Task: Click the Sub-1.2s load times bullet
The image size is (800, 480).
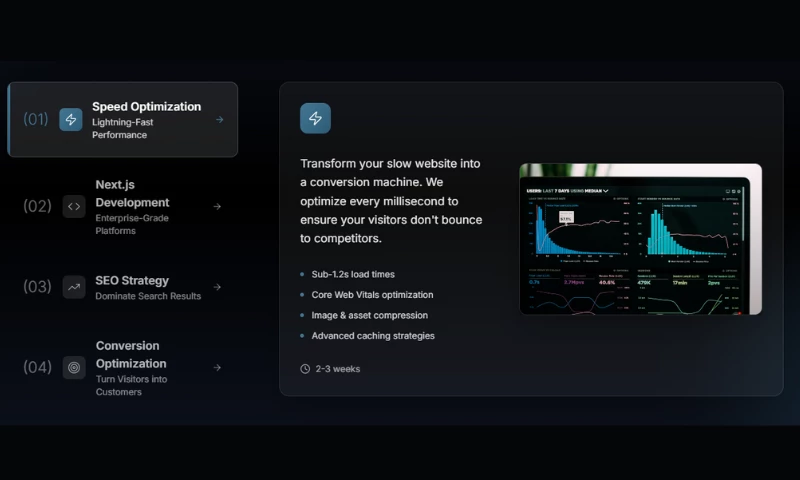Action: (353, 274)
